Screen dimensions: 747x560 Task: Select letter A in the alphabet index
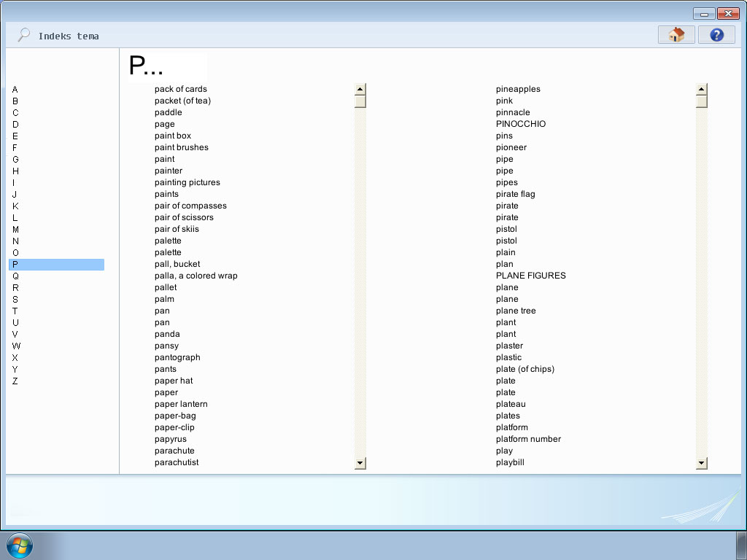coord(15,90)
